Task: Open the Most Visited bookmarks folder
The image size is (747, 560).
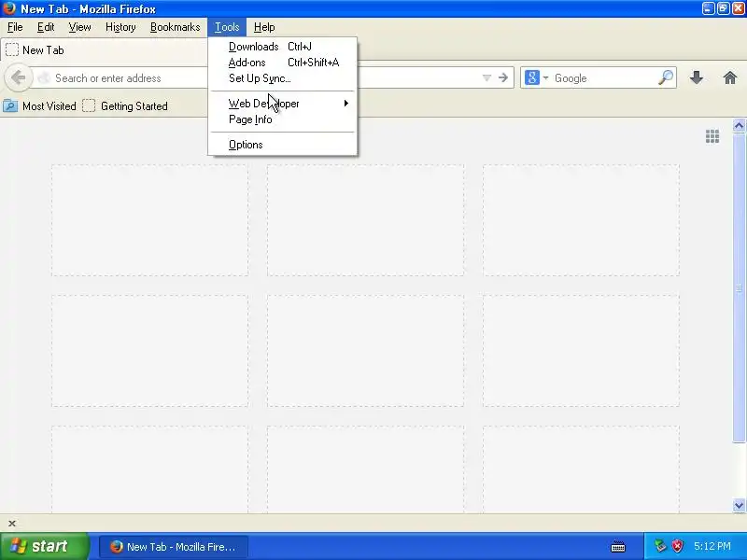Action: tap(39, 105)
